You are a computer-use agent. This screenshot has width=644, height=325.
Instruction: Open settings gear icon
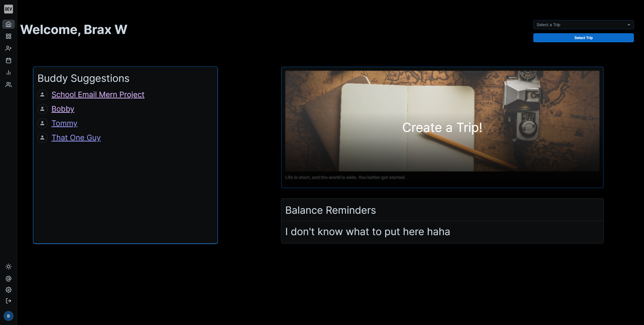point(9,290)
